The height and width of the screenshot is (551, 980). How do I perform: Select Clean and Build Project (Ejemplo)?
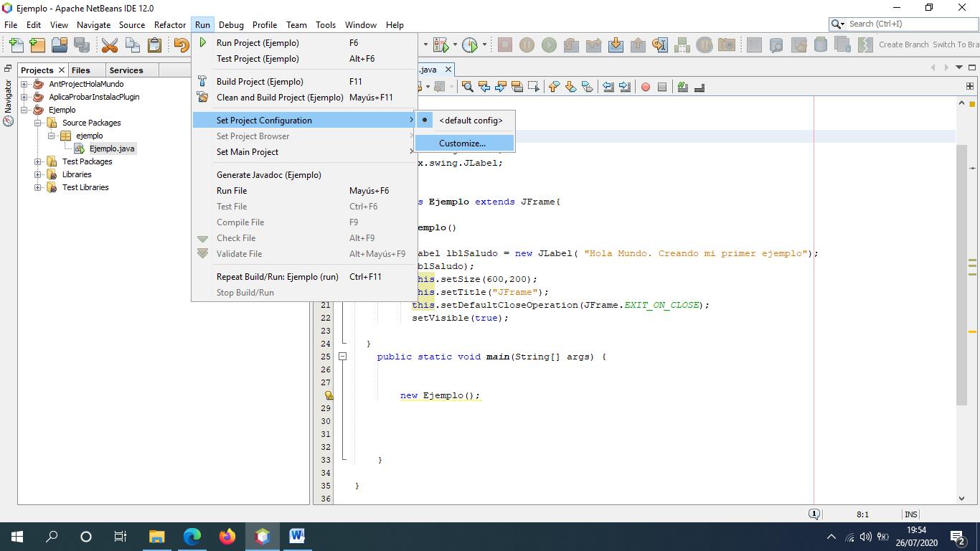click(280, 98)
